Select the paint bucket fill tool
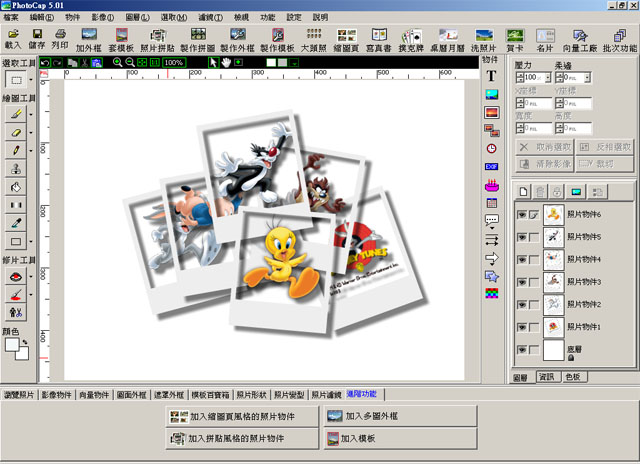 [x=16, y=186]
